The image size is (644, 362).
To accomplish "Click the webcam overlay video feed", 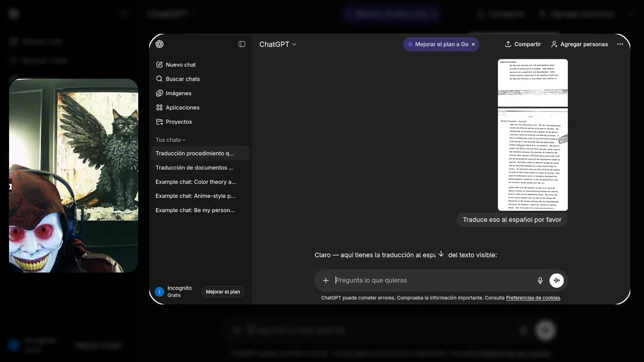I will tap(73, 175).
